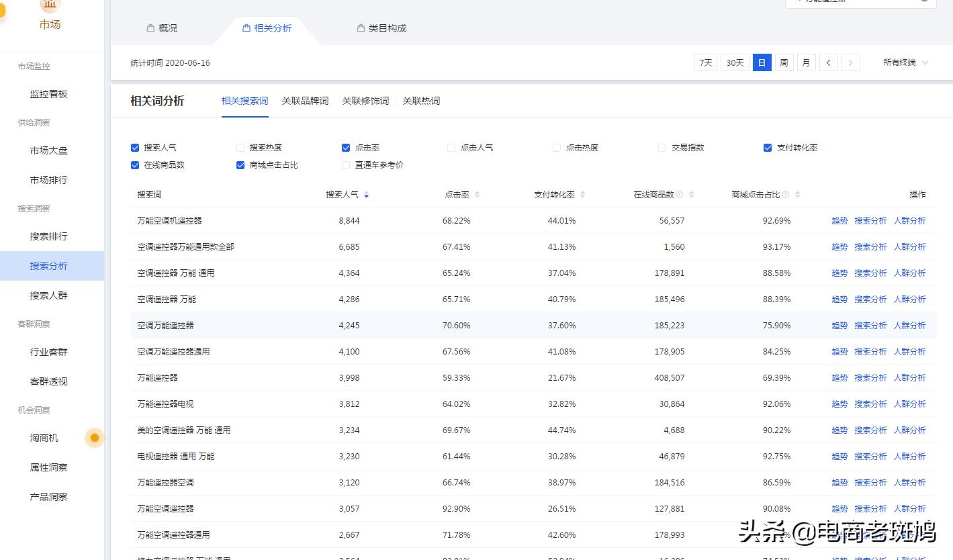Click the left chevron to view previous date
Image resolution: width=953 pixels, height=560 pixels.
(828, 62)
